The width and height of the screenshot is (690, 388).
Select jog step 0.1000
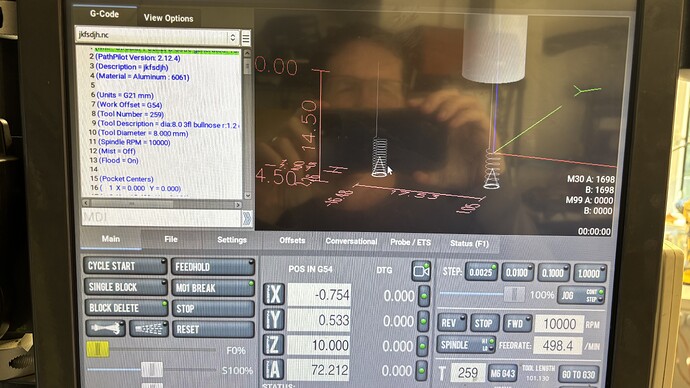(x=554, y=273)
